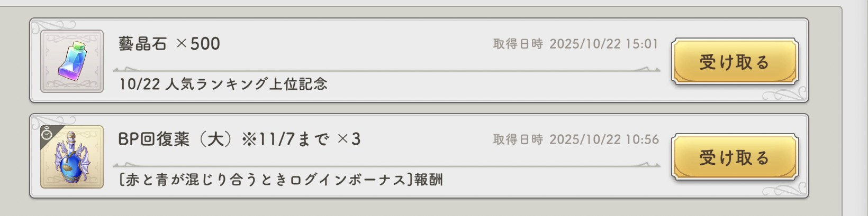
Task: Click the swirl ornament below the first 受け取る button
Action: click(x=784, y=95)
